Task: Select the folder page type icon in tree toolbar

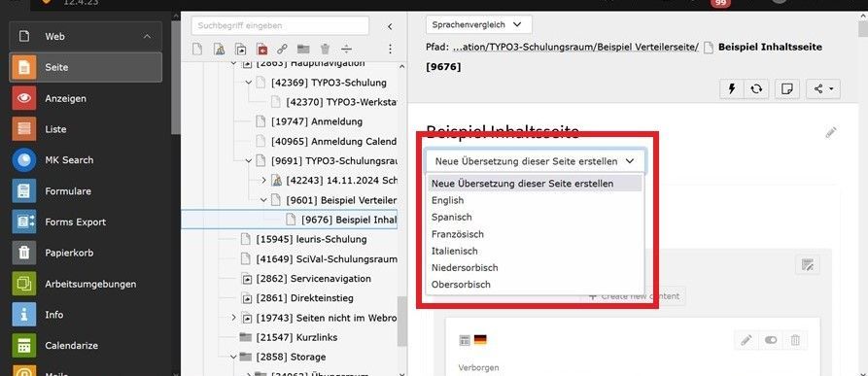Action: pyautogui.click(x=303, y=50)
